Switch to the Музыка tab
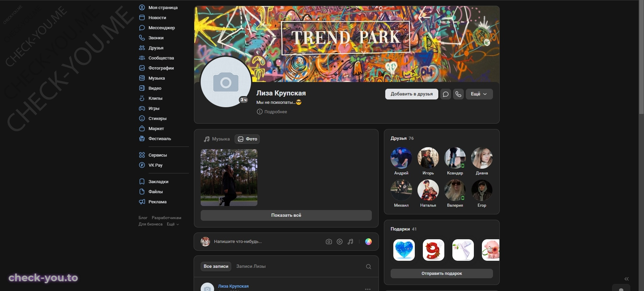Viewport: 644px width, 291px height. [217, 139]
